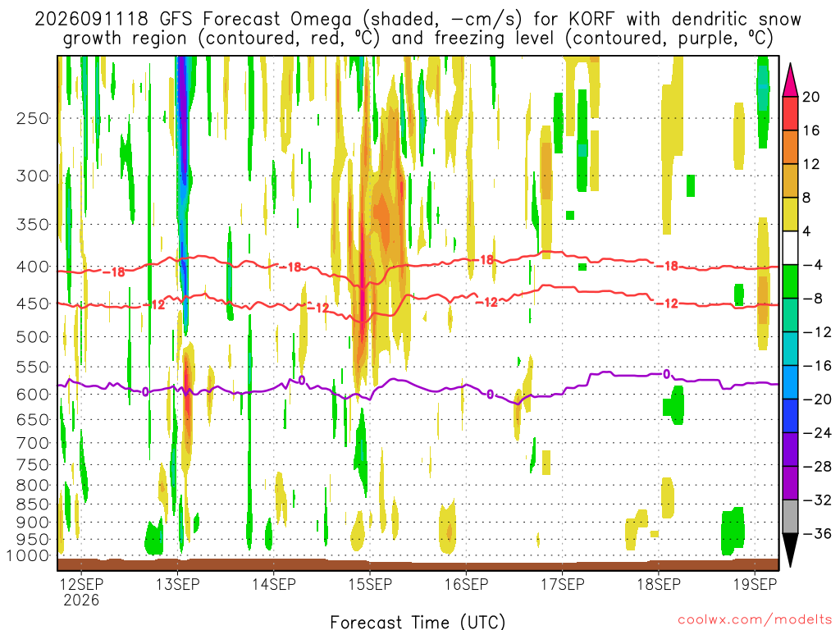Viewport: 840px width, 630px height.
Task: Click the pink upward arrow atop colorbar
Action: pyautogui.click(x=790, y=80)
